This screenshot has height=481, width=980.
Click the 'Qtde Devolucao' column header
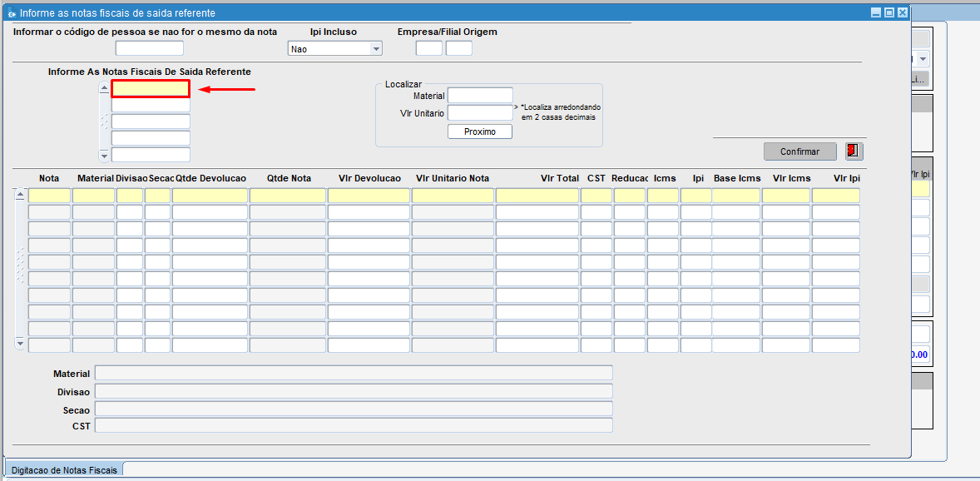[x=210, y=178]
